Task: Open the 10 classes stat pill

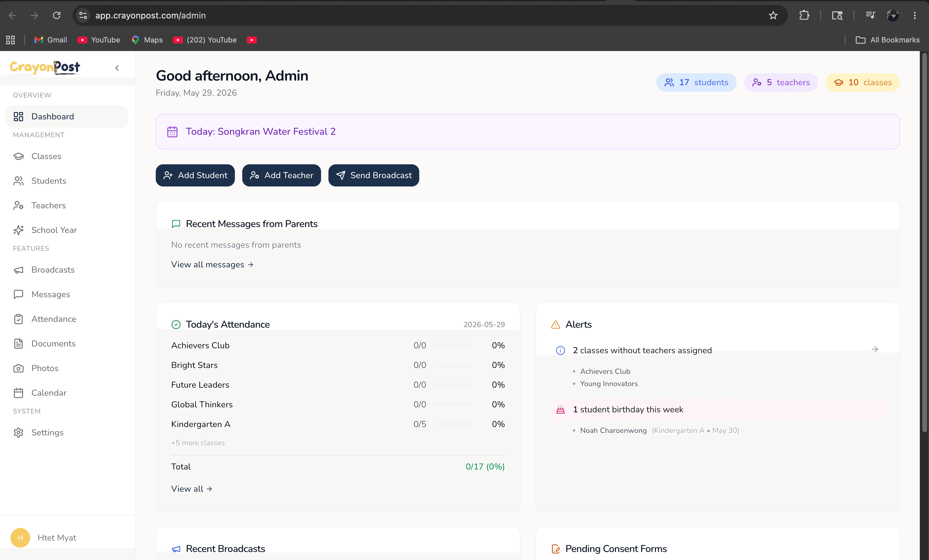Action: pyautogui.click(x=863, y=82)
